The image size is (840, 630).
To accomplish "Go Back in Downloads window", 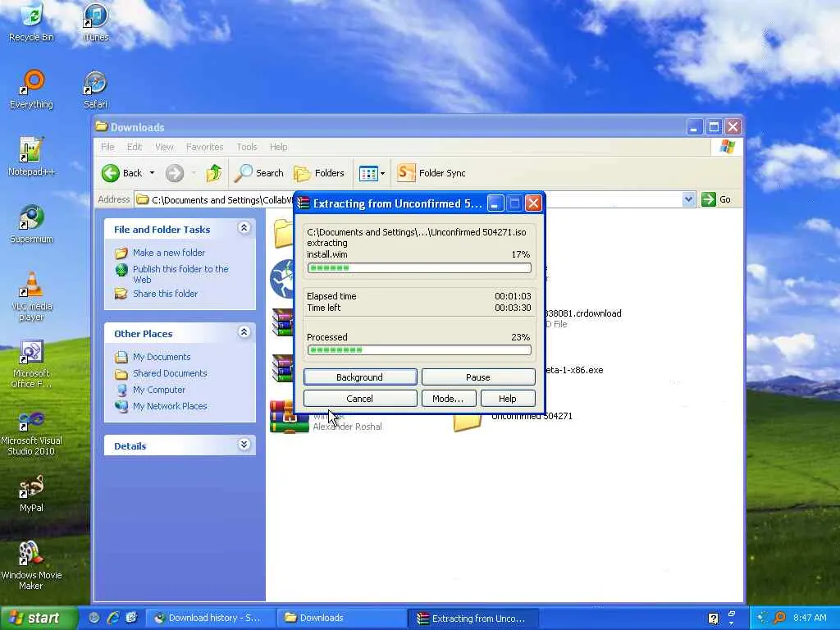I will (122, 173).
